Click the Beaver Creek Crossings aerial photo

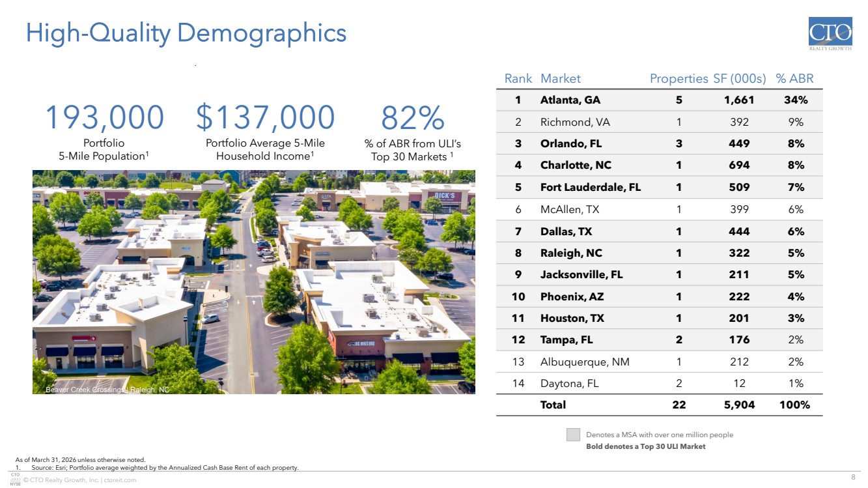(253, 282)
